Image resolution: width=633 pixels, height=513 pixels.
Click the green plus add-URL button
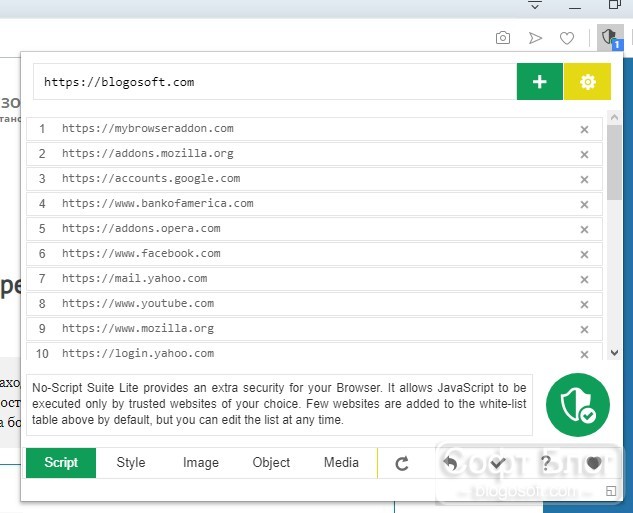(x=540, y=82)
